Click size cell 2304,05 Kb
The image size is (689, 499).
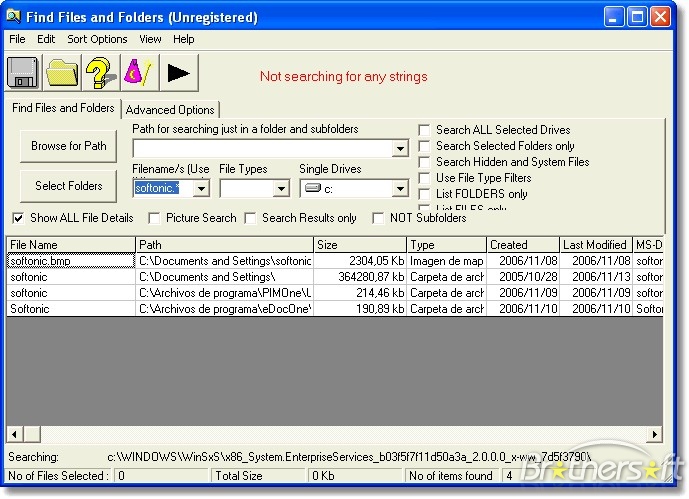point(360,261)
